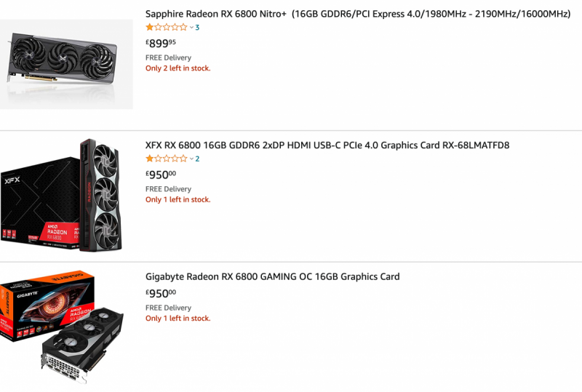Click the Sapphire Radeon RX 6800 Nitro+ title
The height and width of the screenshot is (392, 582).
(358, 14)
